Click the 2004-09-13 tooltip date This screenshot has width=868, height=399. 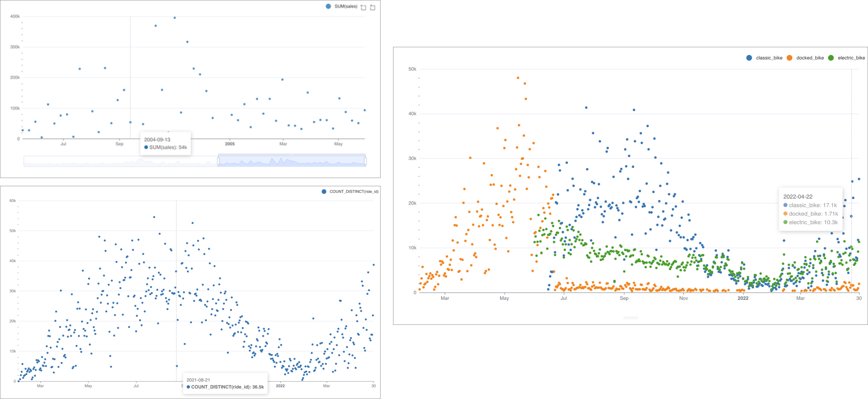[x=157, y=139]
